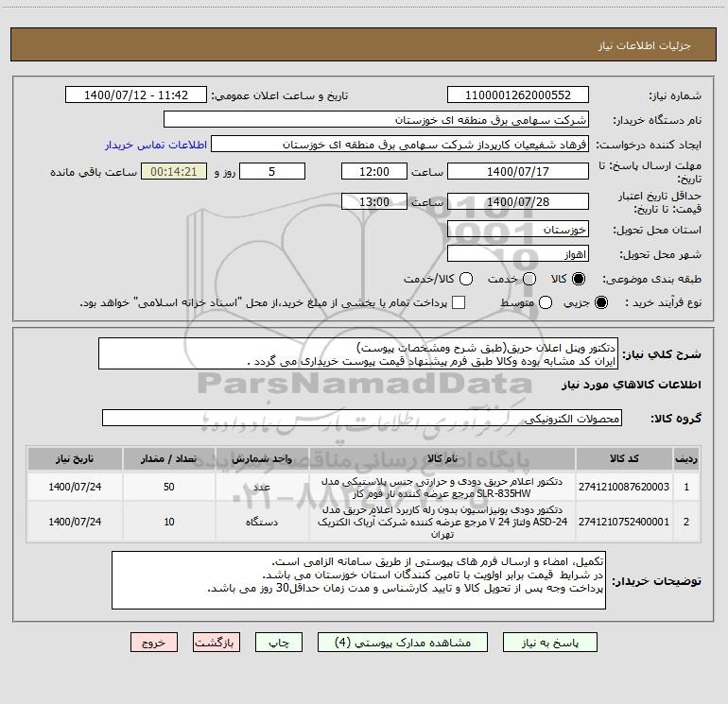728x704 pixels.
Task: Click the پاسخ به نیاز button
Action: [549, 643]
